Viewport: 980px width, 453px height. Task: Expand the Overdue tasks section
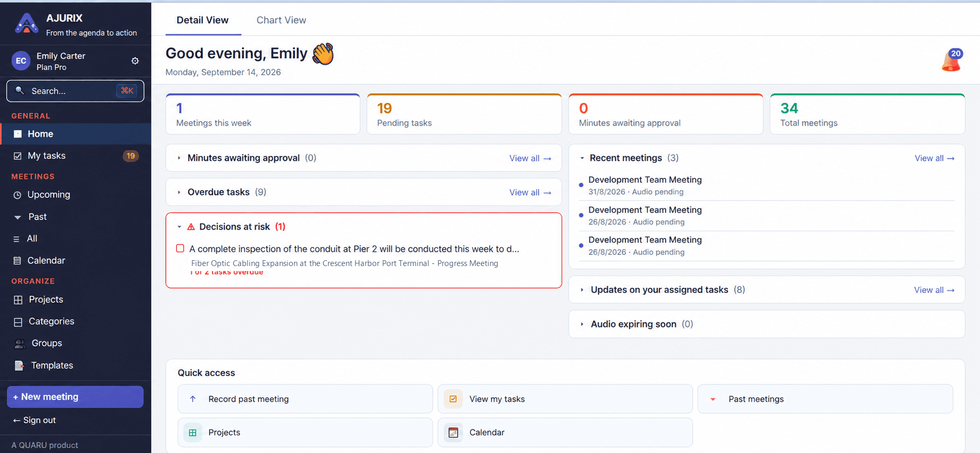coord(179,192)
